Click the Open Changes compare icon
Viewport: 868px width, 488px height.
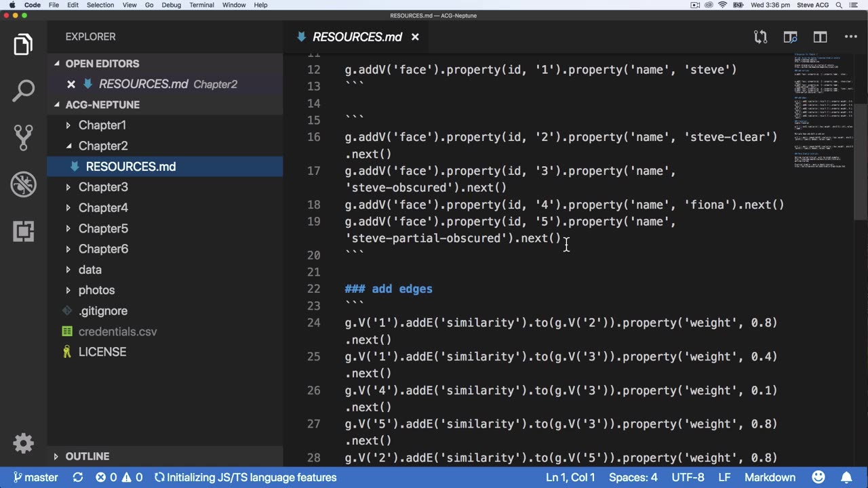coord(760,37)
